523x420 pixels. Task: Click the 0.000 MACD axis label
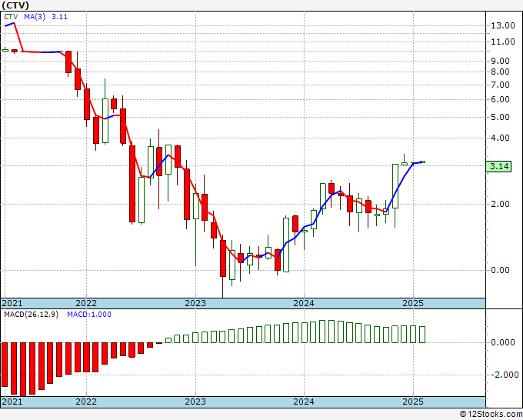(x=503, y=342)
